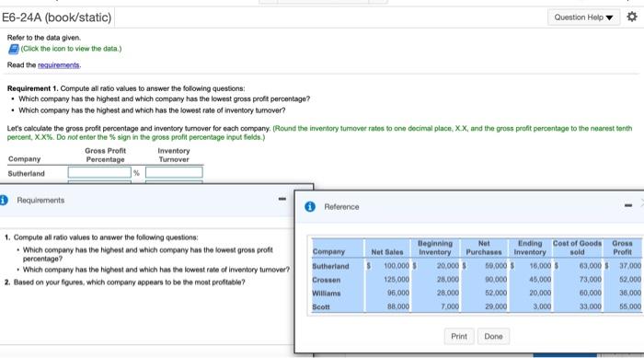The width and height of the screenshot is (644, 358).
Task: Click the Scott company cell in Reference table
Action: click(x=321, y=306)
